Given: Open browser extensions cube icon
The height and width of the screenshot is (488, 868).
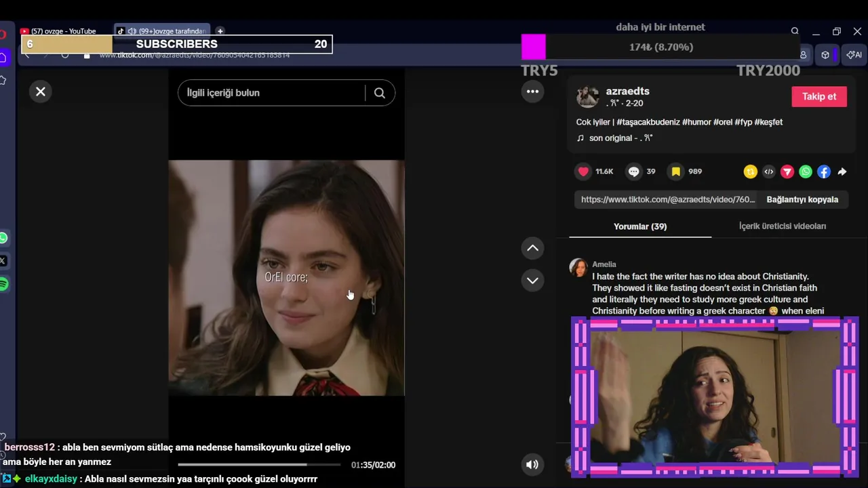Looking at the screenshot, I should point(825,55).
